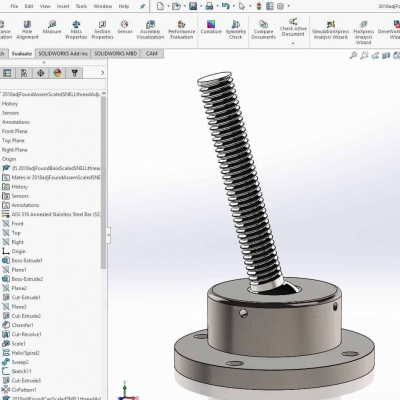Switch to the CAM tab
400x400 pixels.
point(152,53)
